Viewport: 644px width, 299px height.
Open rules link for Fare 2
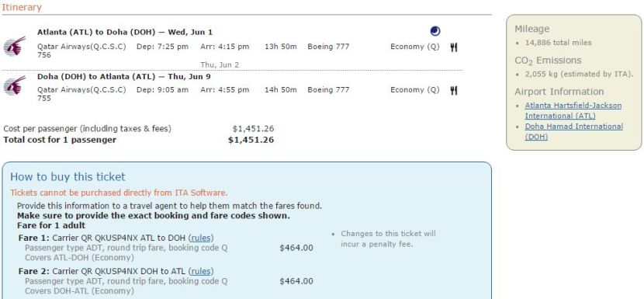[x=201, y=271]
